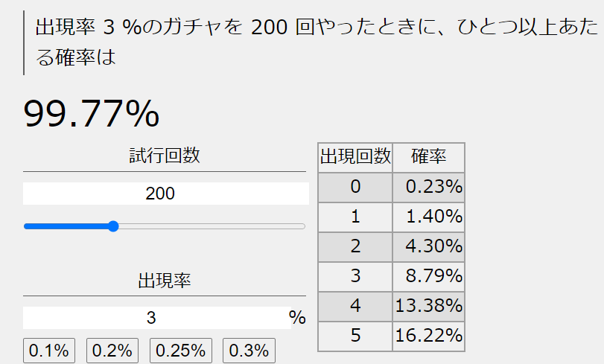Choose the 0.25% preset rate button
The image size is (604, 364).
[181, 351]
